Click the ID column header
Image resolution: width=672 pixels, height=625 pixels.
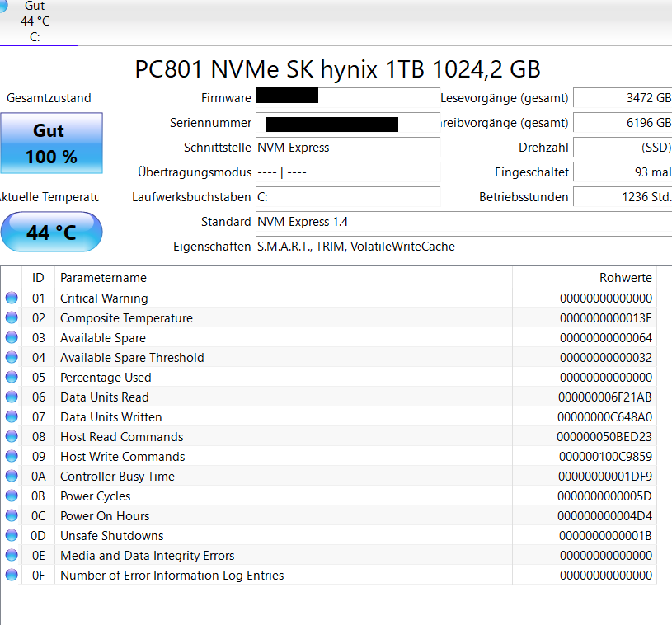coord(38,278)
